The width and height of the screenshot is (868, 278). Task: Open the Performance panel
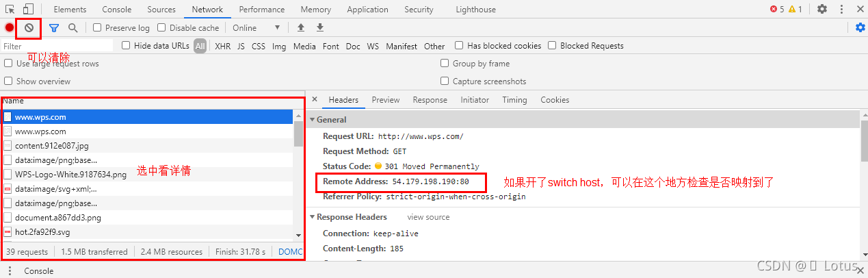click(262, 10)
